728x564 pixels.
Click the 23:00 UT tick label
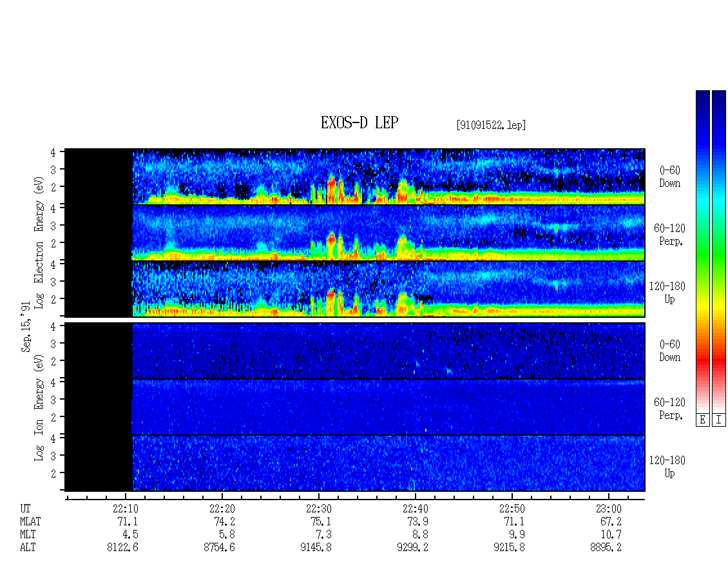[x=608, y=509]
